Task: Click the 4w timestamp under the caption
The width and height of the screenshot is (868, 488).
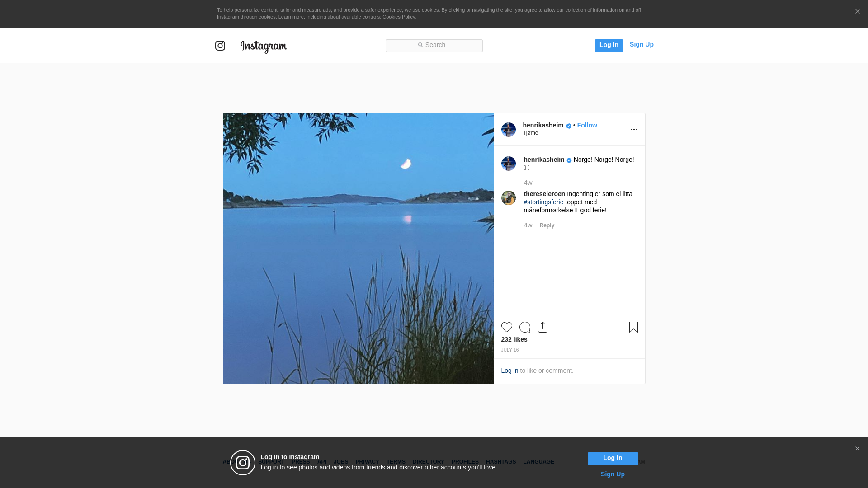Action: pyautogui.click(x=528, y=183)
